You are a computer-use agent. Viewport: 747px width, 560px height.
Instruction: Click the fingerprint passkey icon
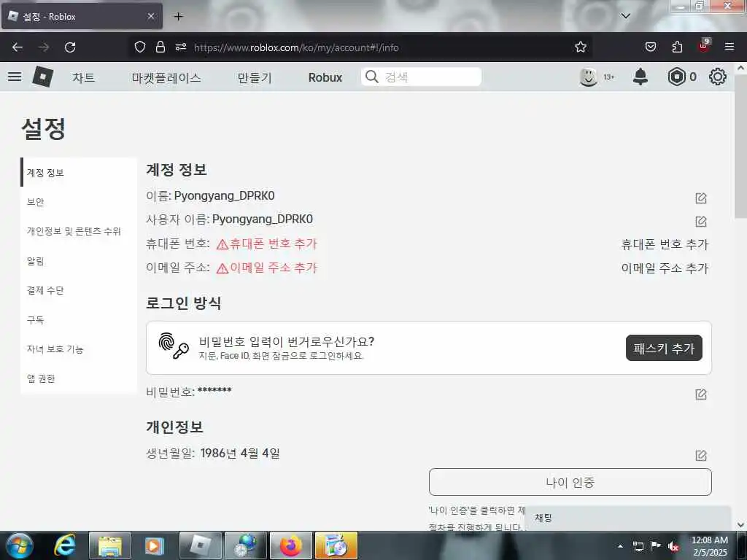174,346
